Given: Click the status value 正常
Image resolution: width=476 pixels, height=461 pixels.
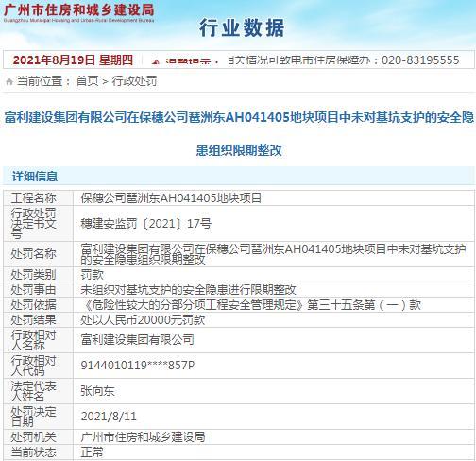Looking at the screenshot, I should click(92, 452).
